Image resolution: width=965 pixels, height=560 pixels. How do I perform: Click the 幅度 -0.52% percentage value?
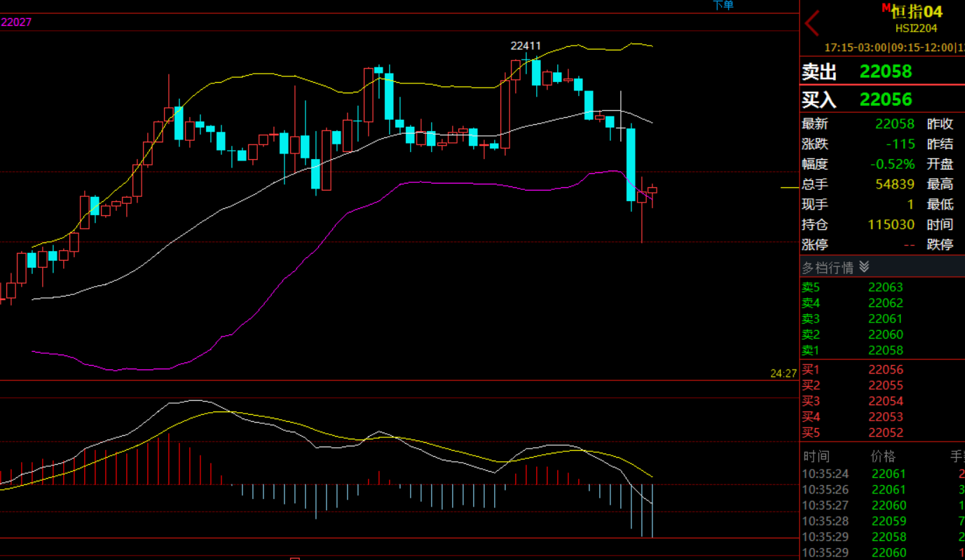pyautogui.click(x=893, y=165)
